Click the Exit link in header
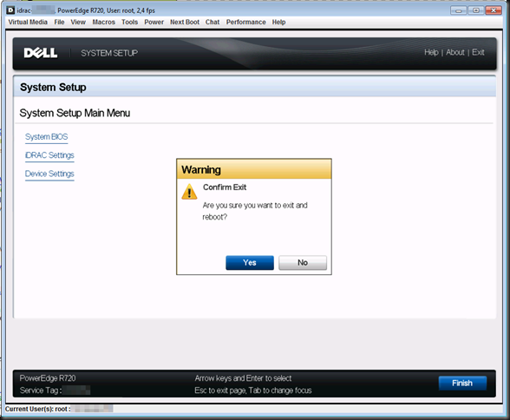 coord(478,52)
